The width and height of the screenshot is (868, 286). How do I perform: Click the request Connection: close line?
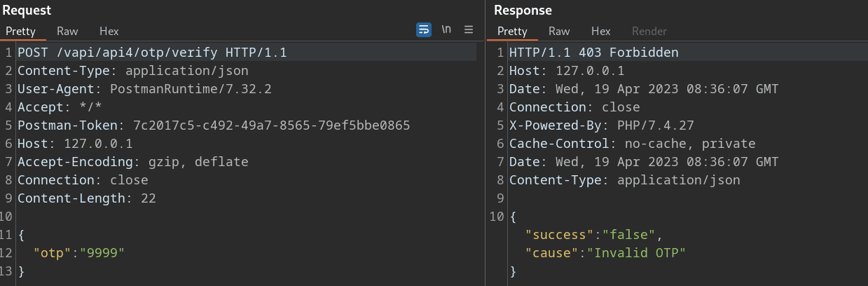click(83, 180)
